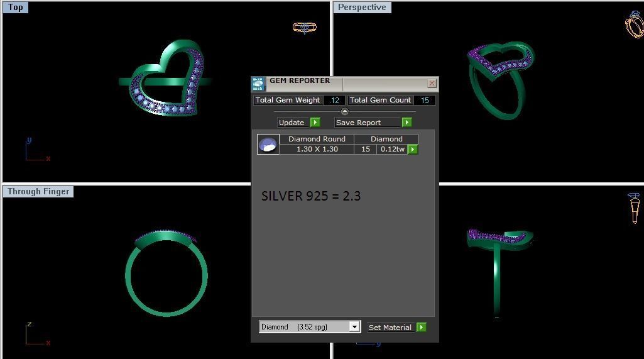
Task: Click the Through Finger viewport label
Action: click(38, 192)
